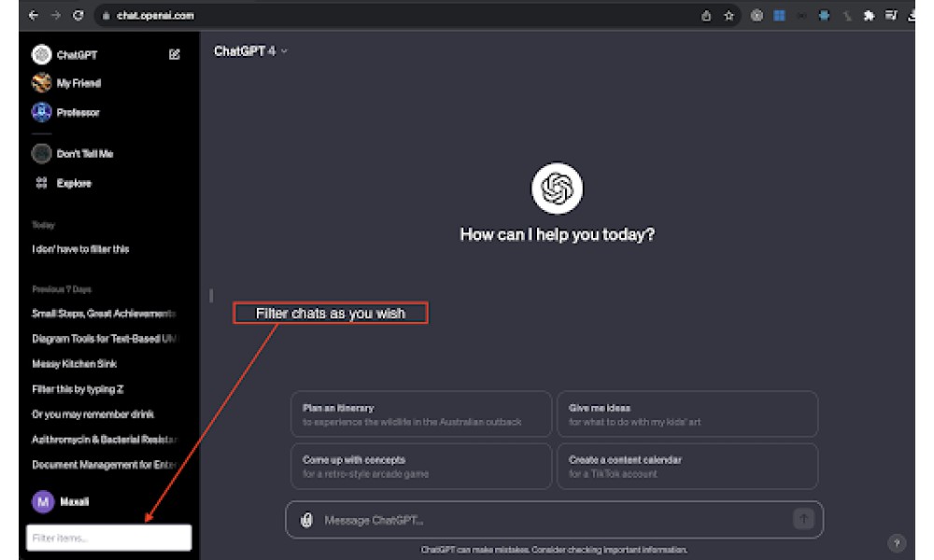934x560 pixels.
Task: Click the Filter items input field
Action: [x=109, y=538]
